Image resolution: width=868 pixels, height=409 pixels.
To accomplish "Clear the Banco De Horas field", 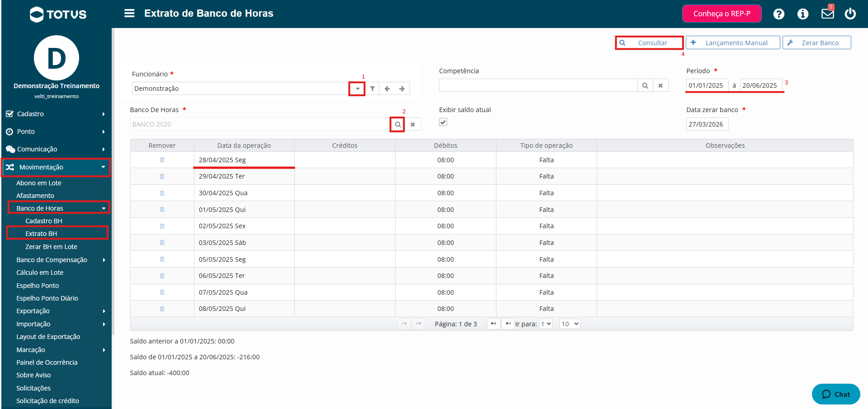I will (413, 124).
